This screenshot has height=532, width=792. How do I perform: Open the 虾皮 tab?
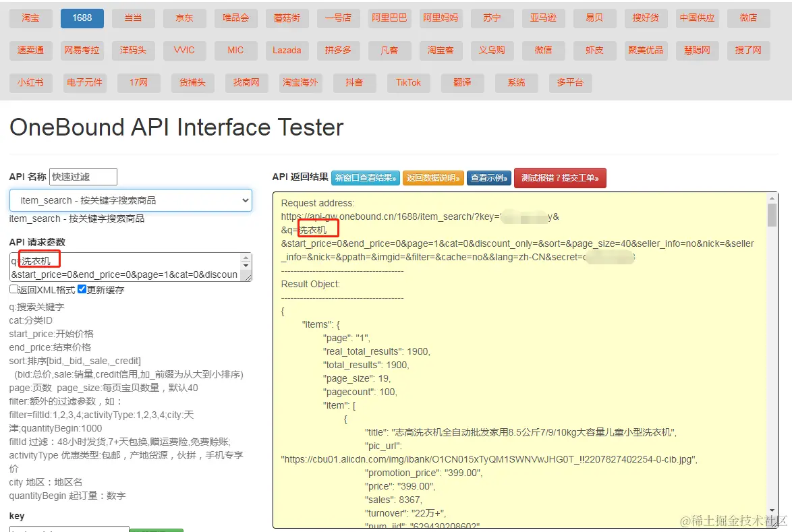click(x=594, y=51)
